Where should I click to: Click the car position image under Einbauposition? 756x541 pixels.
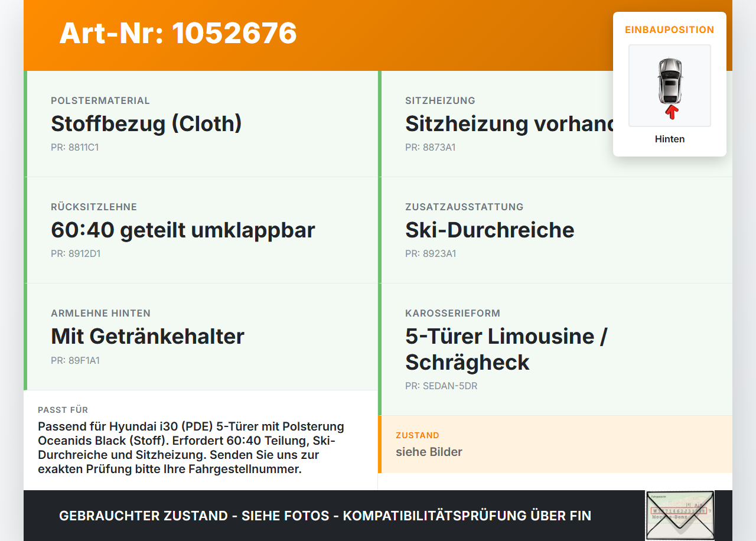670,86
